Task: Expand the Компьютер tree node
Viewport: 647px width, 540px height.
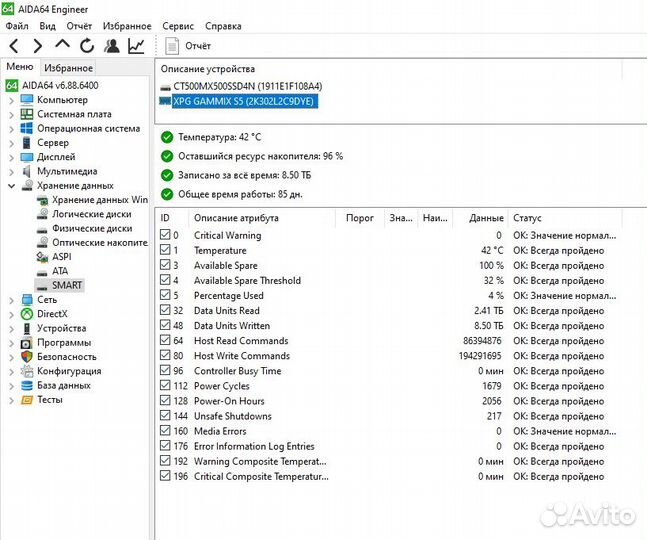Action: pos(12,100)
